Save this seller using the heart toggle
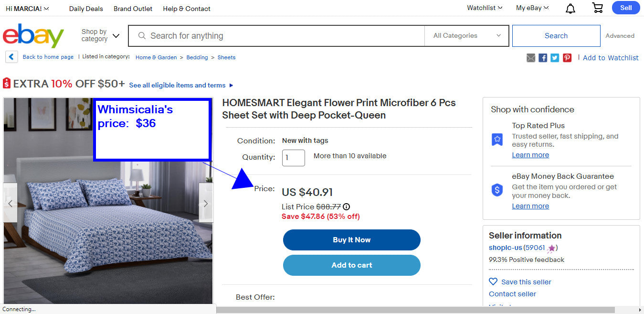The image size is (644, 314). pyautogui.click(x=493, y=282)
